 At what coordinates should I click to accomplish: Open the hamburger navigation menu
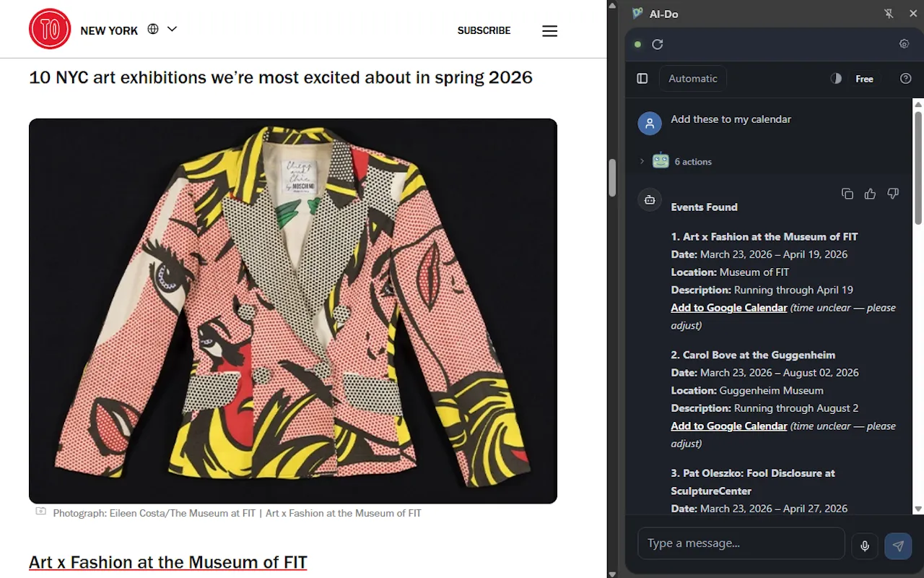[x=549, y=30]
